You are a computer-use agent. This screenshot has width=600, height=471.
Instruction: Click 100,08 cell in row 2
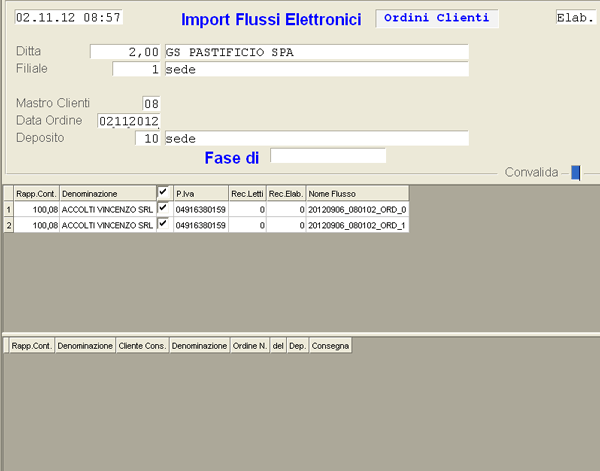coord(36,225)
